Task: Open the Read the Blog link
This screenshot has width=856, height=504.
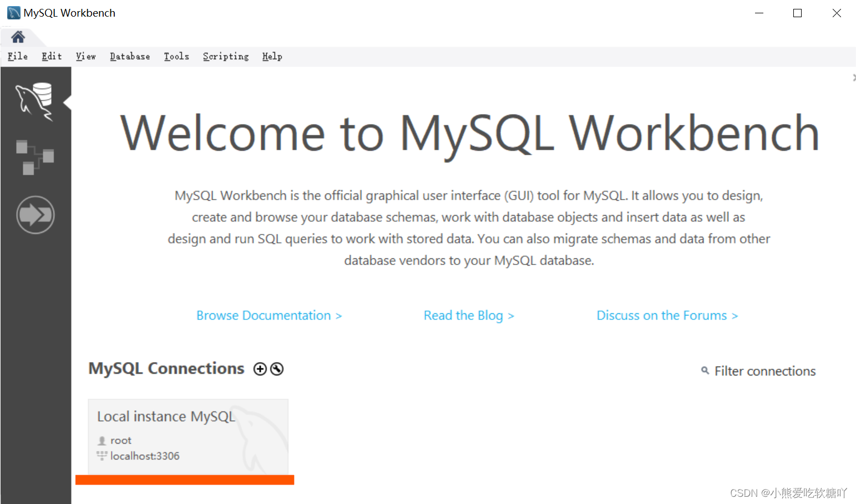Action: click(469, 315)
